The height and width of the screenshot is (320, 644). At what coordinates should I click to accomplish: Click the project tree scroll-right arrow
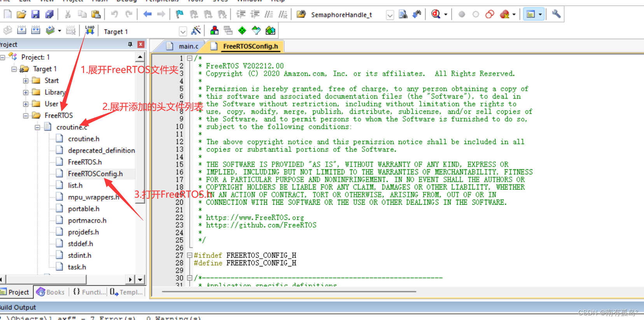130,279
